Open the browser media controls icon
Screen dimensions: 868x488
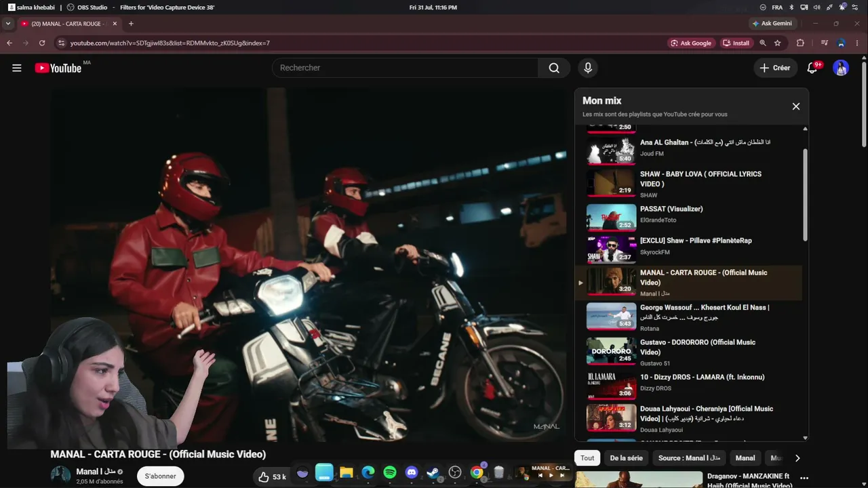[825, 43]
